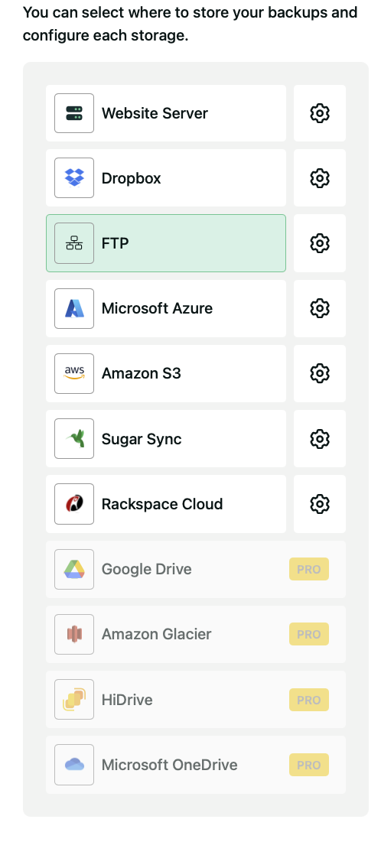
Task: Open Rackspace Cloud gear settings
Action: (x=320, y=504)
